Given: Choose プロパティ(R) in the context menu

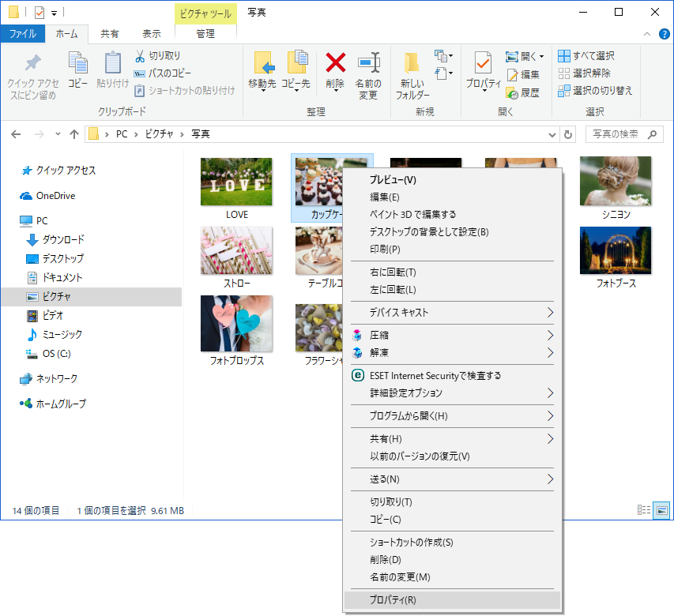Looking at the screenshot, I should point(452,599).
